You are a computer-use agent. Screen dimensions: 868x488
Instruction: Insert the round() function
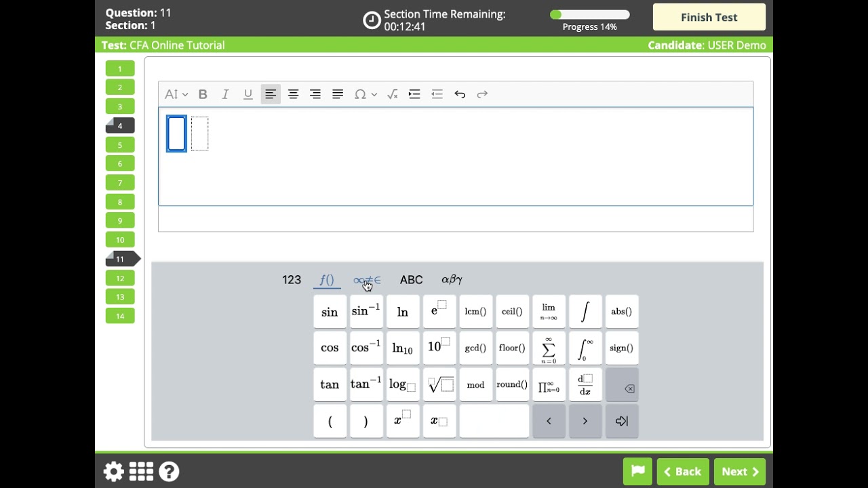click(x=512, y=385)
